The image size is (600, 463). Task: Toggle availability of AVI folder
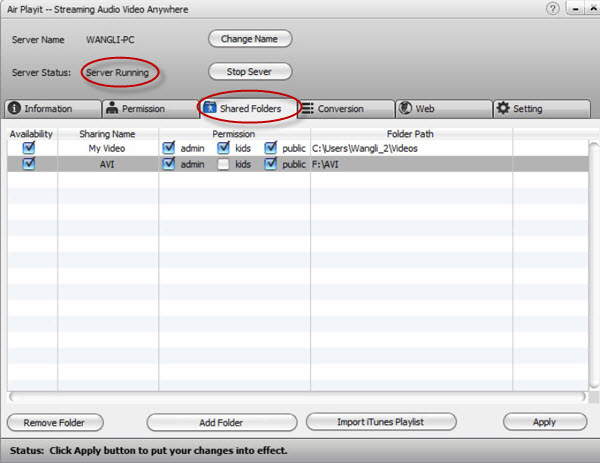29,164
